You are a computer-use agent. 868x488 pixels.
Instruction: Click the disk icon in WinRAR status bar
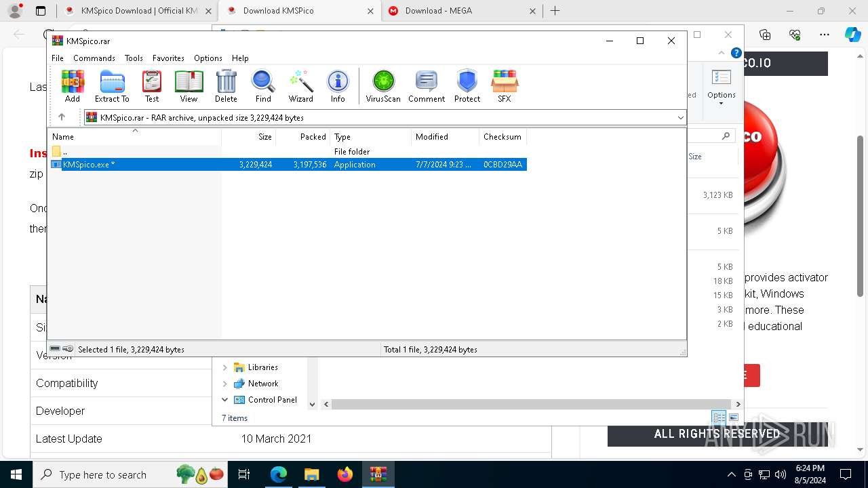coord(55,349)
